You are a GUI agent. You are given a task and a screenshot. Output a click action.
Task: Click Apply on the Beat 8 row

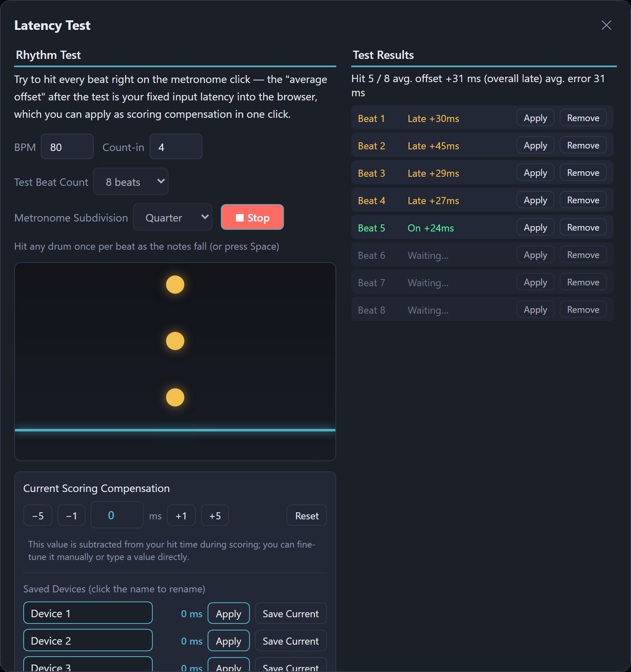coord(536,309)
